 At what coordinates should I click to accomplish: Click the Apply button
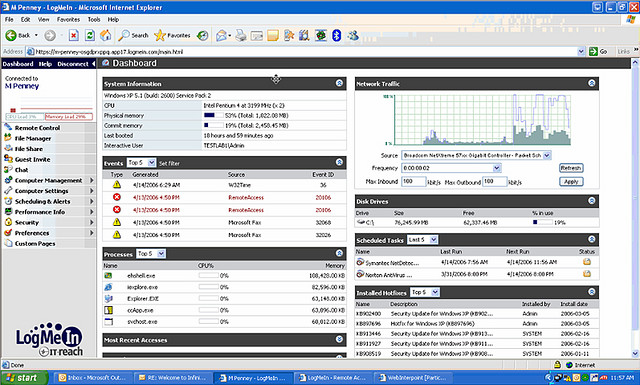[x=571, y=182]
